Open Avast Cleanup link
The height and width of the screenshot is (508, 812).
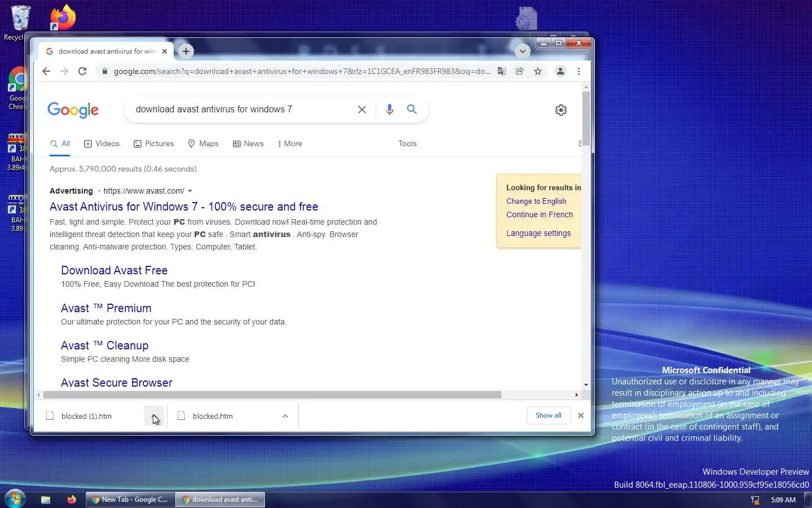104,345
